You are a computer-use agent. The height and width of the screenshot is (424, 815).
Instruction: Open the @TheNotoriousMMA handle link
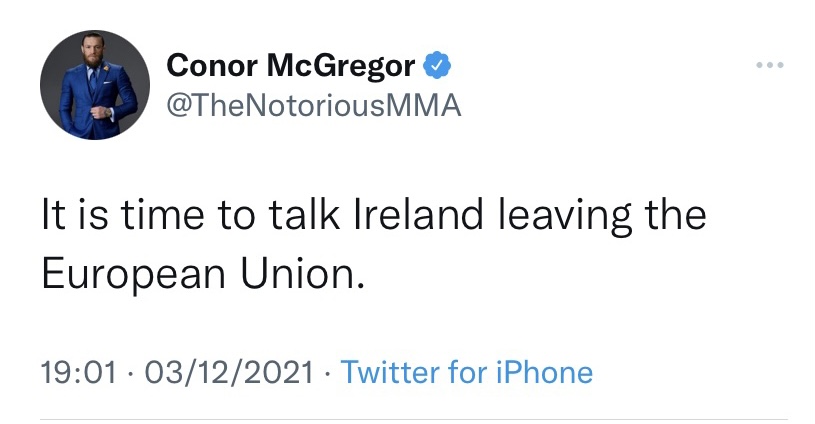(x=313, y=104)
